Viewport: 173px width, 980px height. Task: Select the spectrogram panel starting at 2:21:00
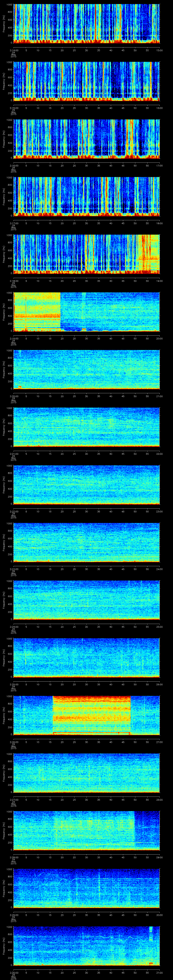point(87,427)
